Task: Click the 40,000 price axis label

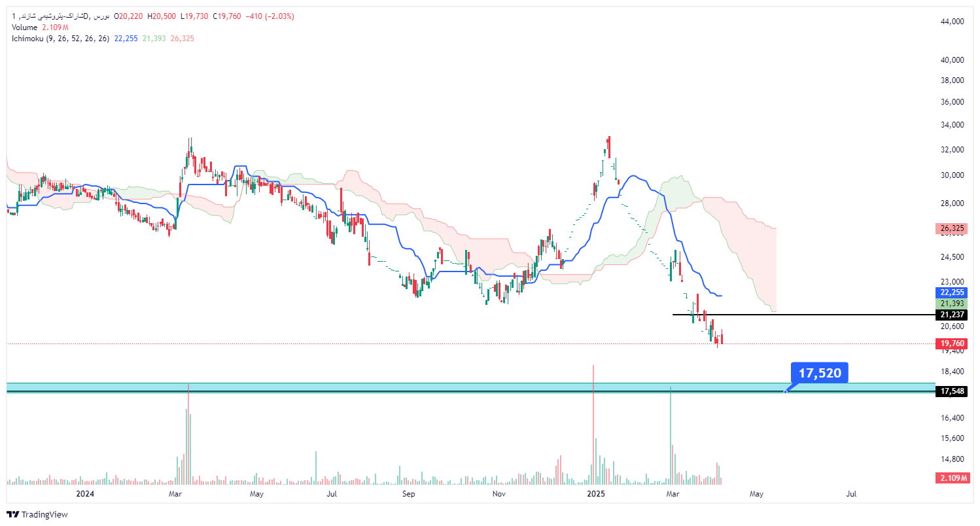Action: (x=952, y=60)
